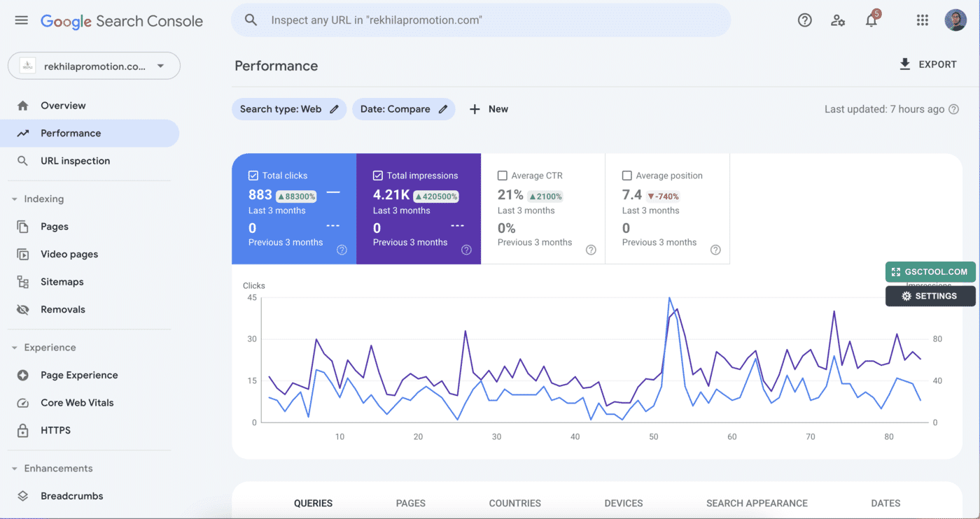This screenshot has height=519, width=980.
Task: Click the Breadcrumbs layers icon
Action: point(23,496)
